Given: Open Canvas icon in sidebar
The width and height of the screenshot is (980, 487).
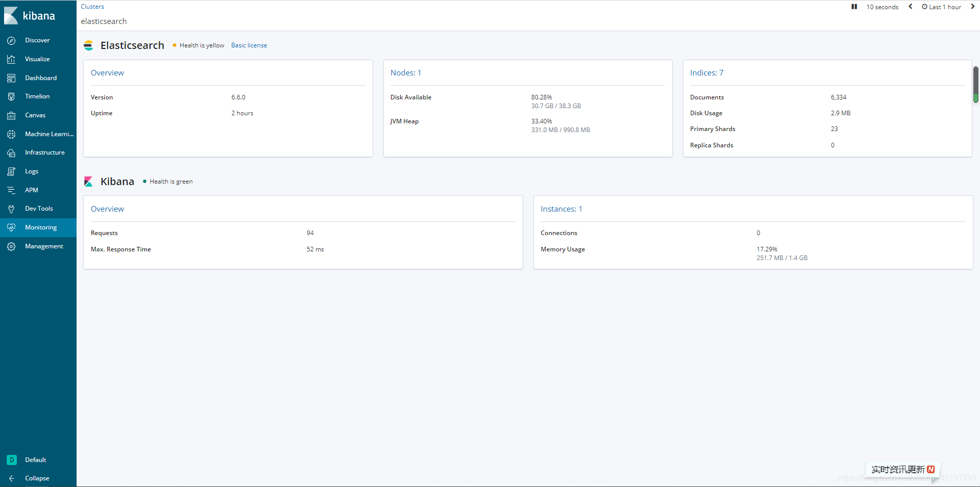Looking at the screenshot, I should point(11,115).
